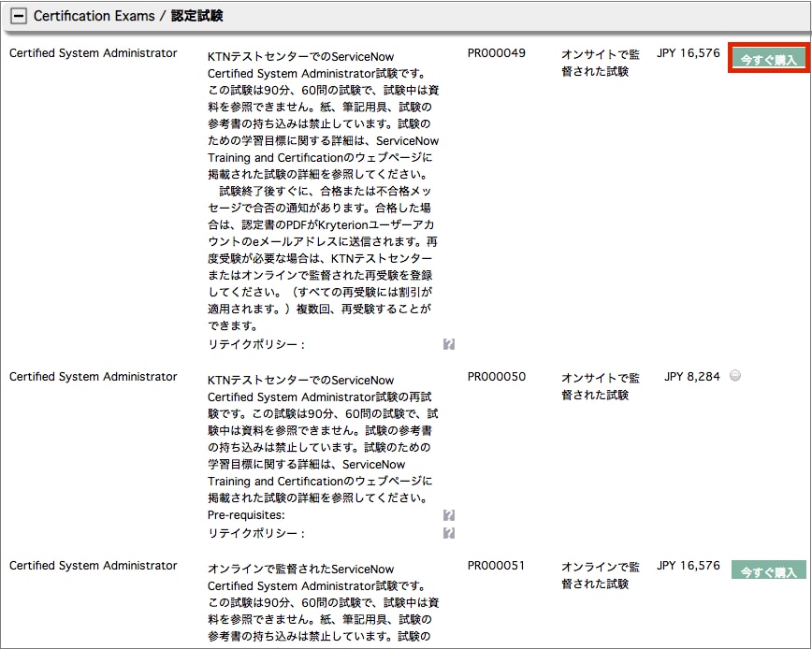The width and height of the screenshot is (812, 649).
Task: Open the リテイクポリシー help icon for PR000049
Action: point(449,344)
